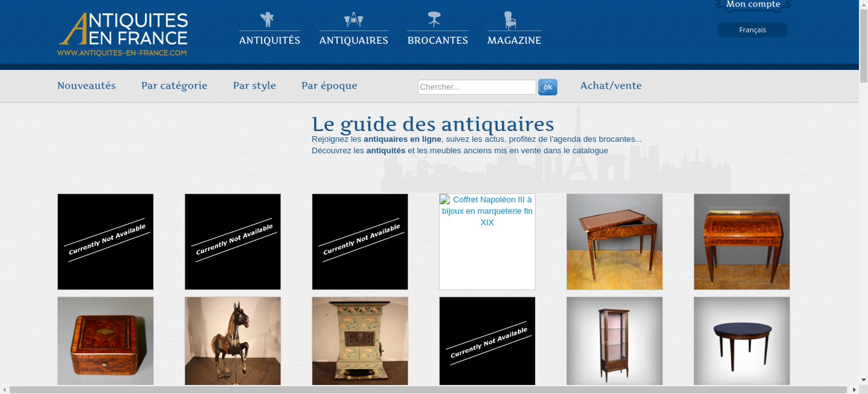Open the Achat/vente page
Image resolution: width=868 pixels, height=394 pixels.
tap(611, 85)
